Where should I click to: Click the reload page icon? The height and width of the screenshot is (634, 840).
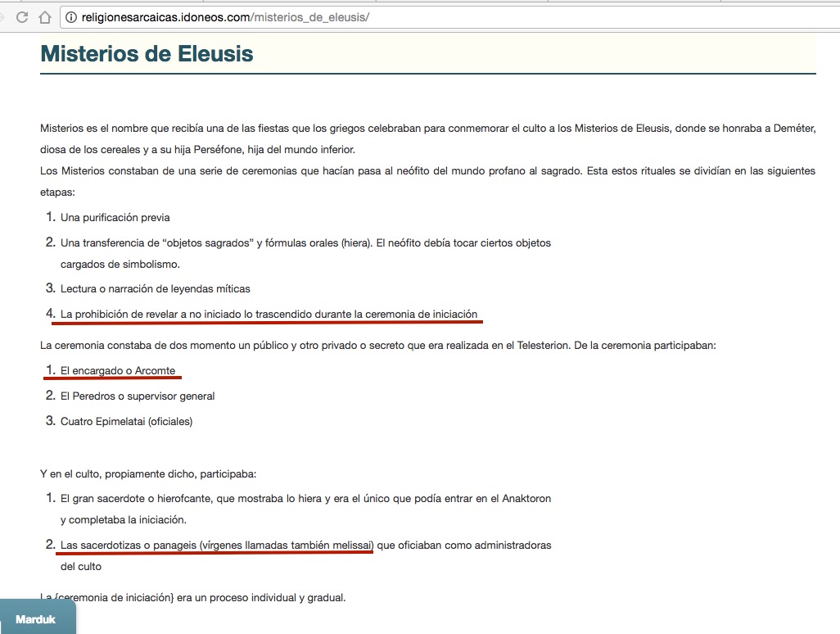pos(22,16)
